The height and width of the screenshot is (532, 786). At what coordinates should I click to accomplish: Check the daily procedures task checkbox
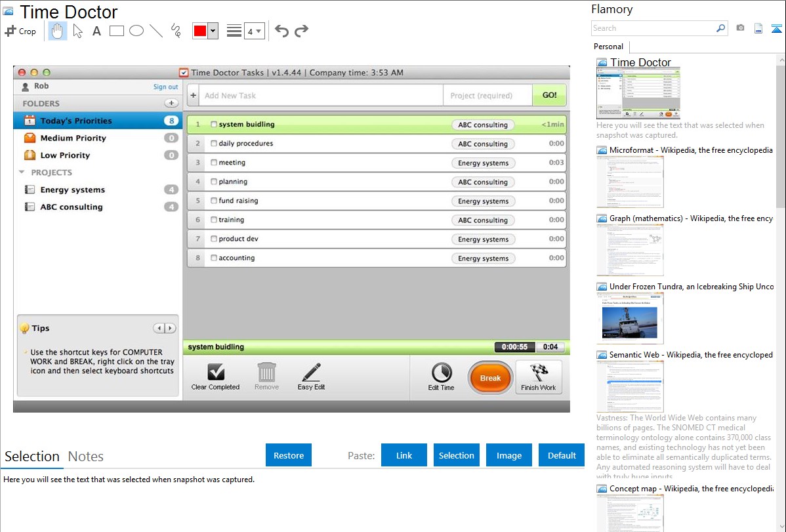(214, 144)
